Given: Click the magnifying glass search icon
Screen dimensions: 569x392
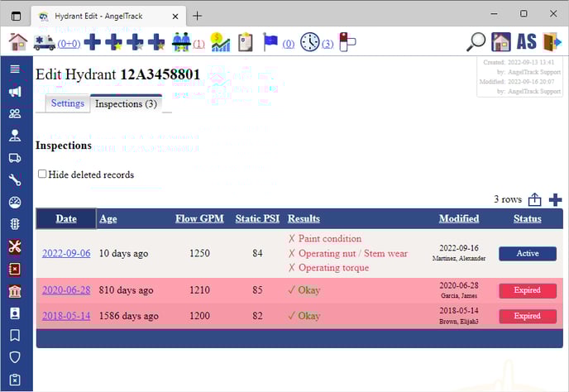Looking at the screenshot, I should [477, 41].
